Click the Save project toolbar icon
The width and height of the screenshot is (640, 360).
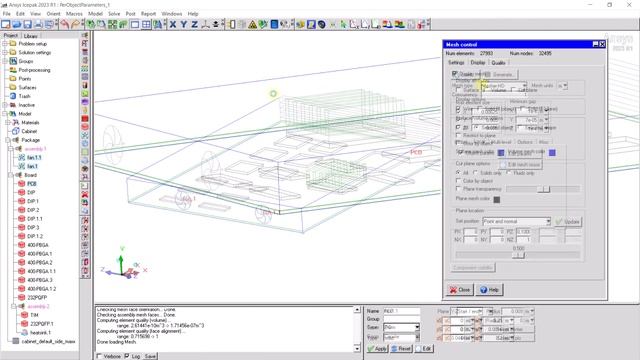coord(27,24)
